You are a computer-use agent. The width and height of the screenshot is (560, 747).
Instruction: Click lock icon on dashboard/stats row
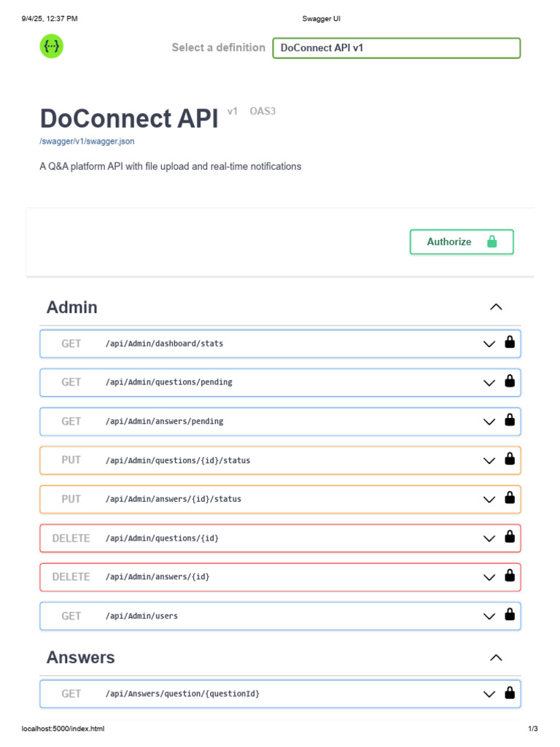(x=510, y=342)
